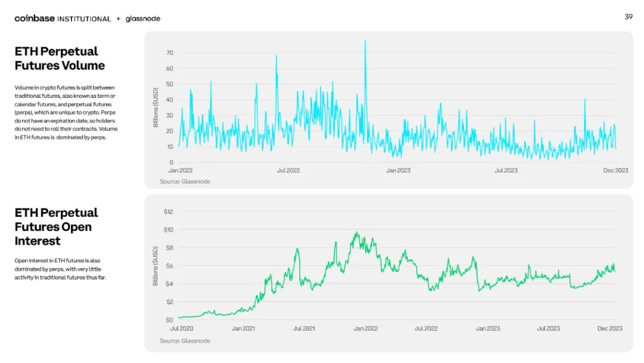Screen dimensions: 644x363
Task: Click the page number 39
Action: point(628,17)
